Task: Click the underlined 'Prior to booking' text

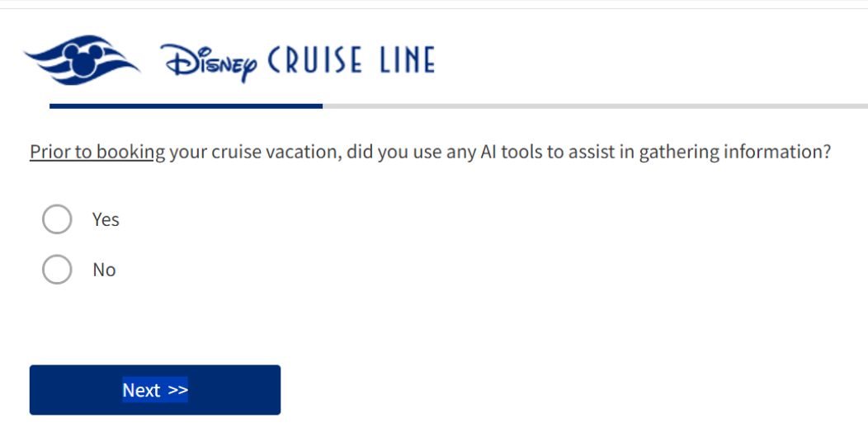Action: coord(97,153)
